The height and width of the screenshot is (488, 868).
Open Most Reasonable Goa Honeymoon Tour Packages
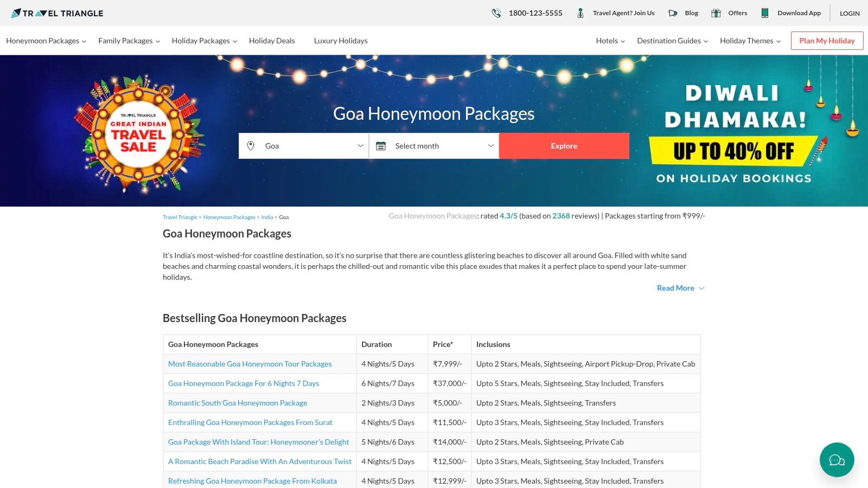pyautogui.click(x=250, y=364)
